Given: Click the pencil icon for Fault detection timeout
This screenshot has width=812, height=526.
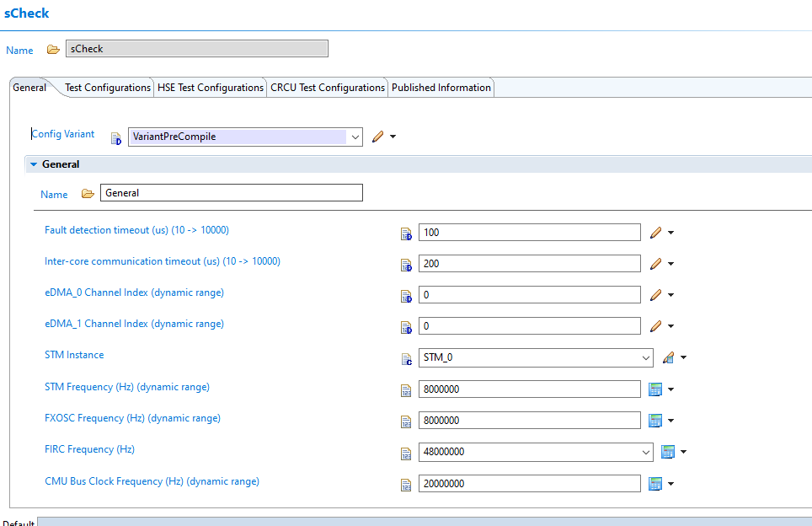Looking at the screenshot, I should pyautogui.click(x=655, y=233).
